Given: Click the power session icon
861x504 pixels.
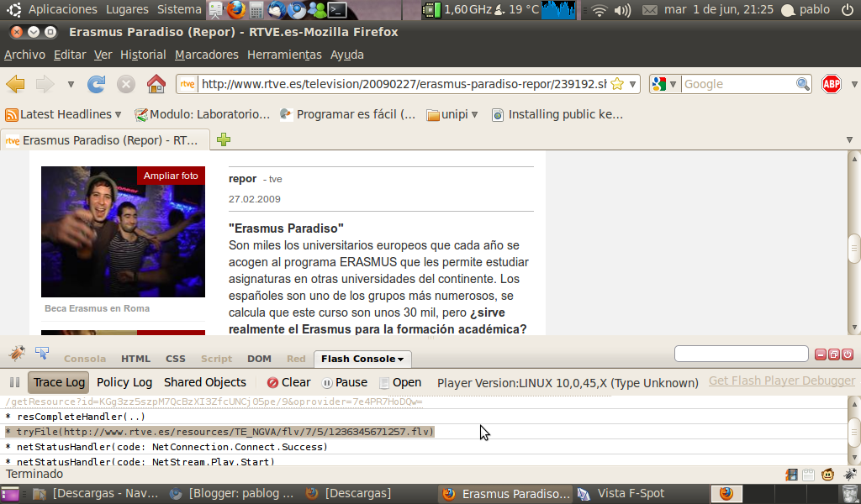Looking at the screenshot, I should point(848,9).
